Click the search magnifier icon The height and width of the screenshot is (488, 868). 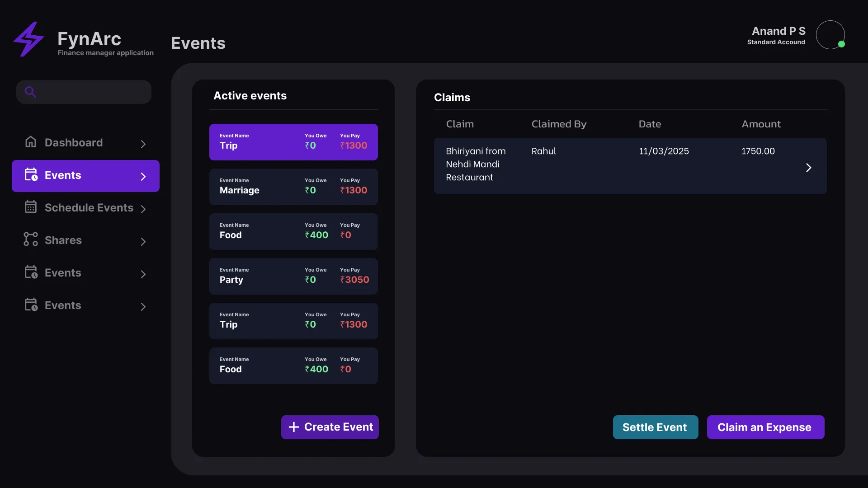pos(30,92)
